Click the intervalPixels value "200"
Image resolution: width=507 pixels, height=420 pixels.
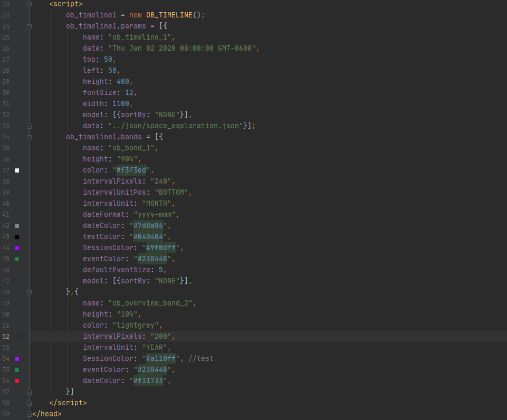click(x=161, y=337)
